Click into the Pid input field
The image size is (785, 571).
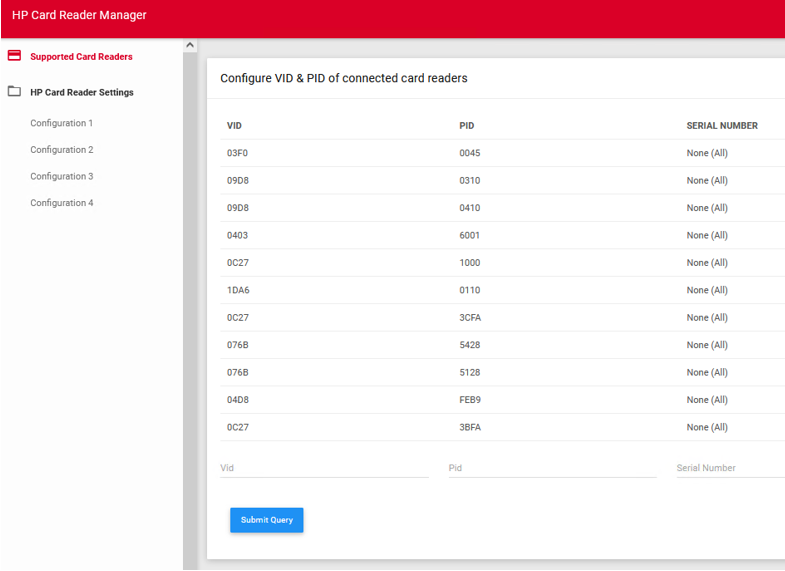click(552, 468)
